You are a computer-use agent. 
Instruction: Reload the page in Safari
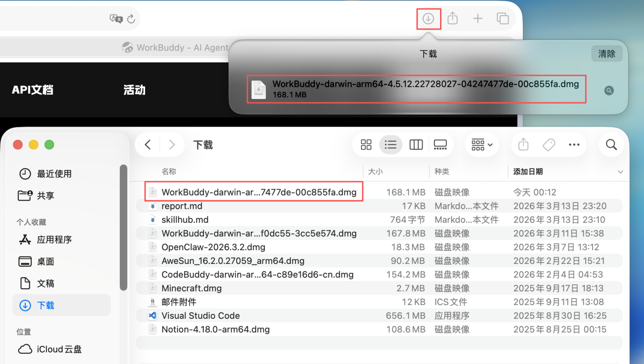click(130, 19)
